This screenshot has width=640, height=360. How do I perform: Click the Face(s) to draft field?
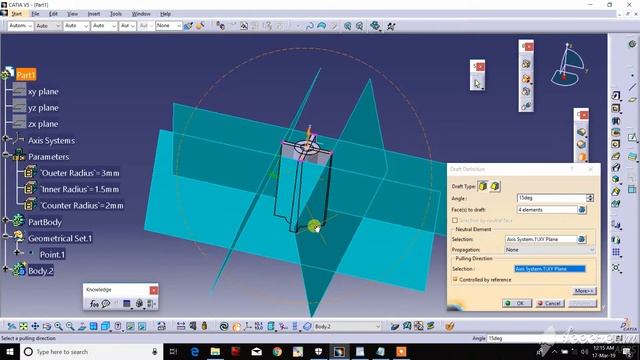[x=547, y=210]
